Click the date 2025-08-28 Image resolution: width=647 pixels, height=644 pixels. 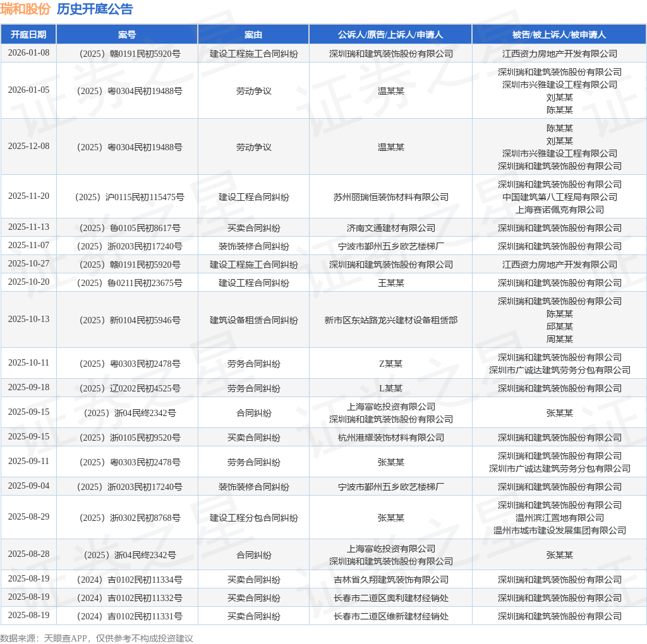point(28,554)
